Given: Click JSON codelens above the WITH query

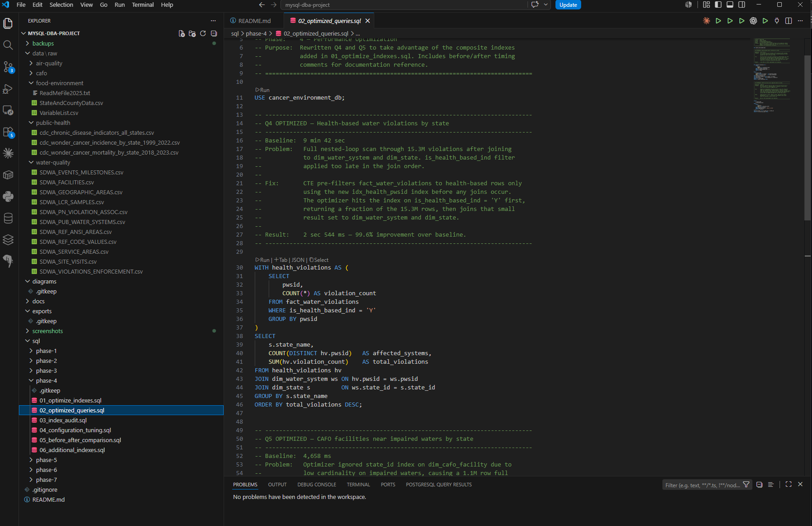Looking at the screenshot, I should pos(298,260).
